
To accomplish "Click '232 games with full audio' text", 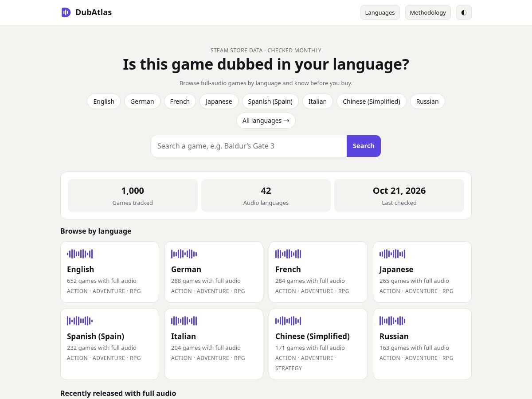I will click(102, 348).
